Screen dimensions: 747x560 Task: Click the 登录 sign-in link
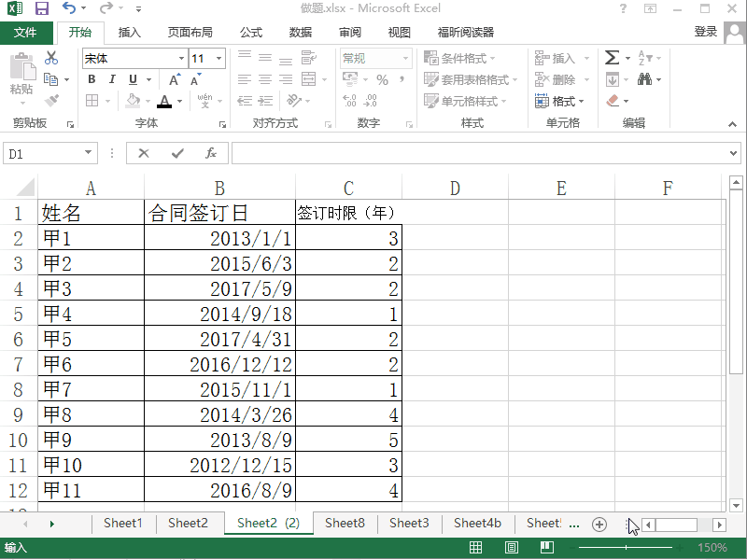[x=707, y=32]
